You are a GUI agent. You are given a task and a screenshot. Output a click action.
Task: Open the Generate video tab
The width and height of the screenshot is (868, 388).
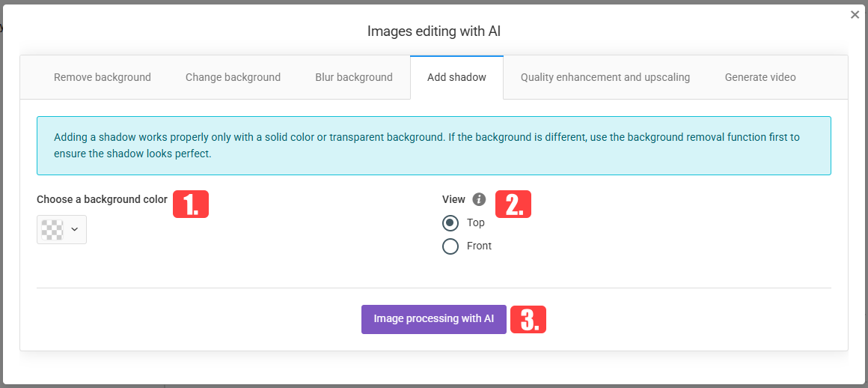point(760,77)
